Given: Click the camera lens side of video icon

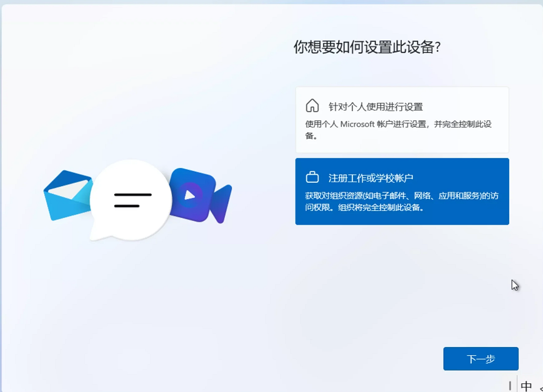Looking at the screenshot, I should tap(221, 203).
